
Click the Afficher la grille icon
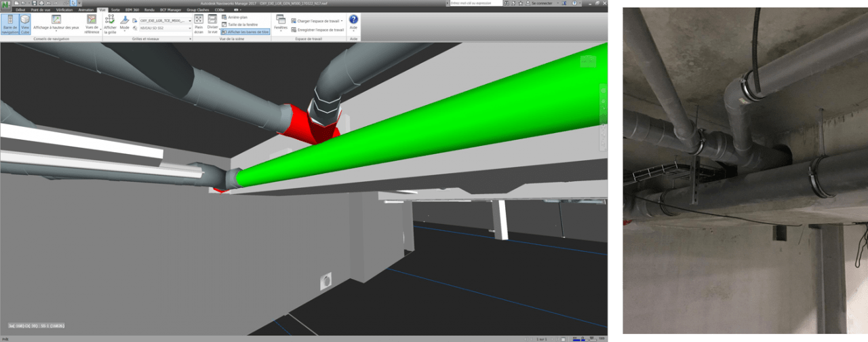coord(110,24)
